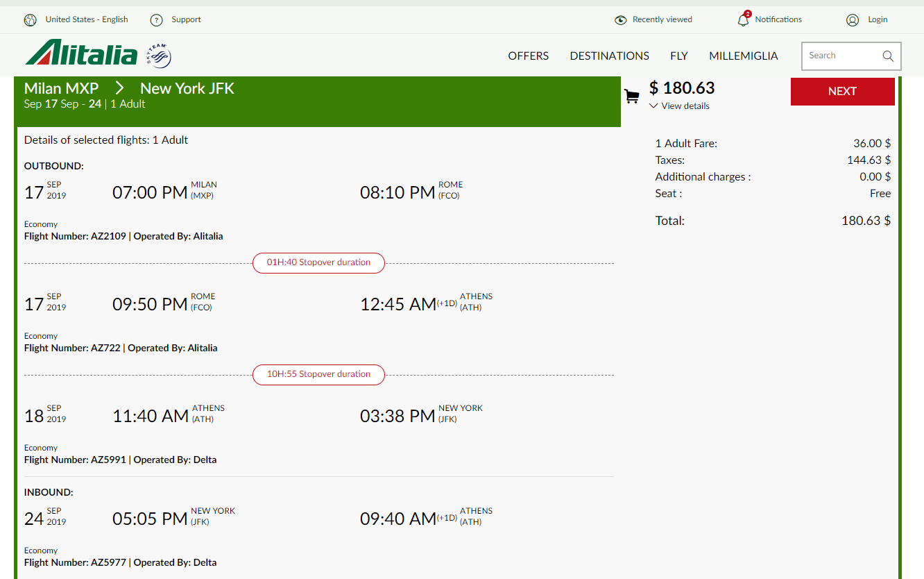Open the DESTINATIONS menu

click(x=610, y=56)
